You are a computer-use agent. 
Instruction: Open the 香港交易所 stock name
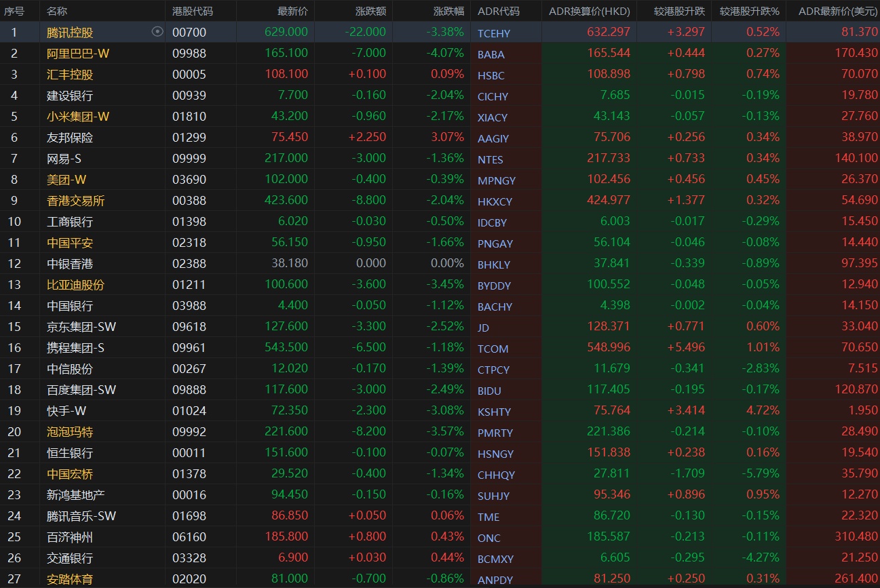(76, 200)
